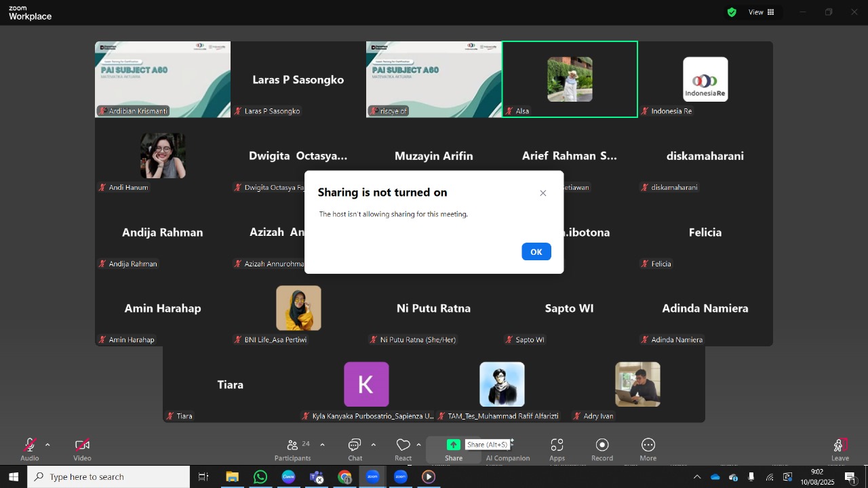Open the Participants panel icon
The width and height of the screenshot is (868, 488).
click(292, 445)
